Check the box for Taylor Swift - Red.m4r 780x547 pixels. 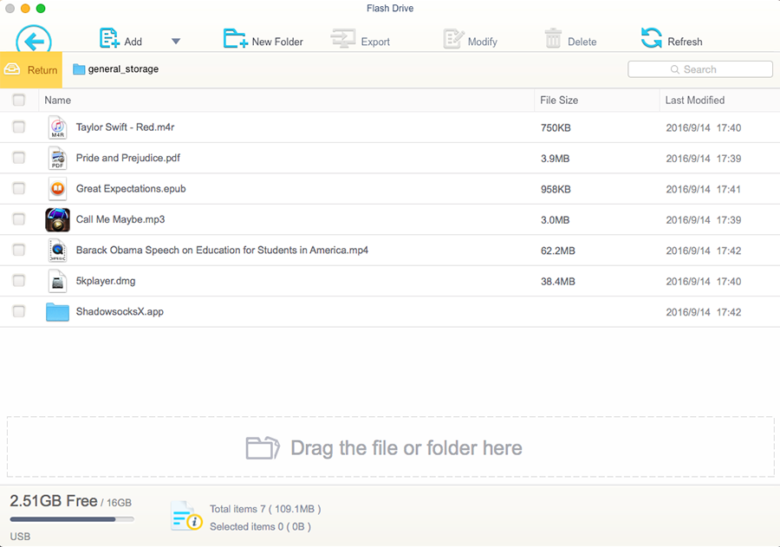point(19,127)
